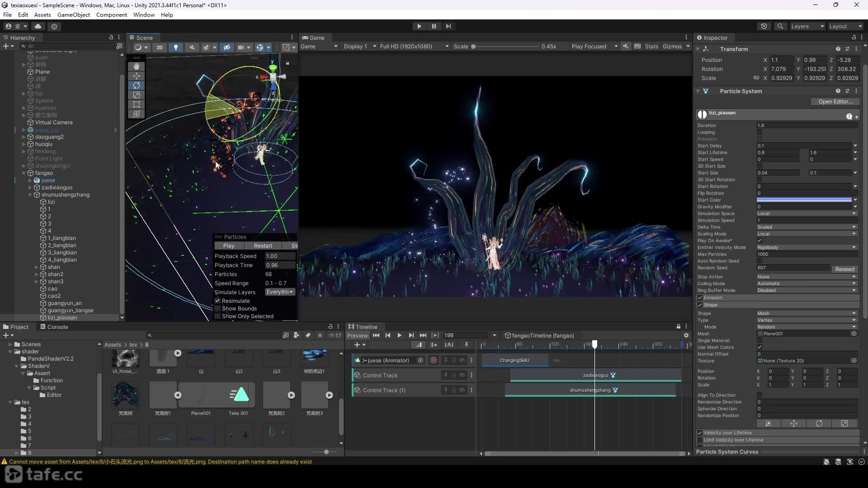Image resolution: width=868 pixels, height=488 pixels.
Task: Click the Step frame button
Action: pyautogui.click(x=448, y=26)
